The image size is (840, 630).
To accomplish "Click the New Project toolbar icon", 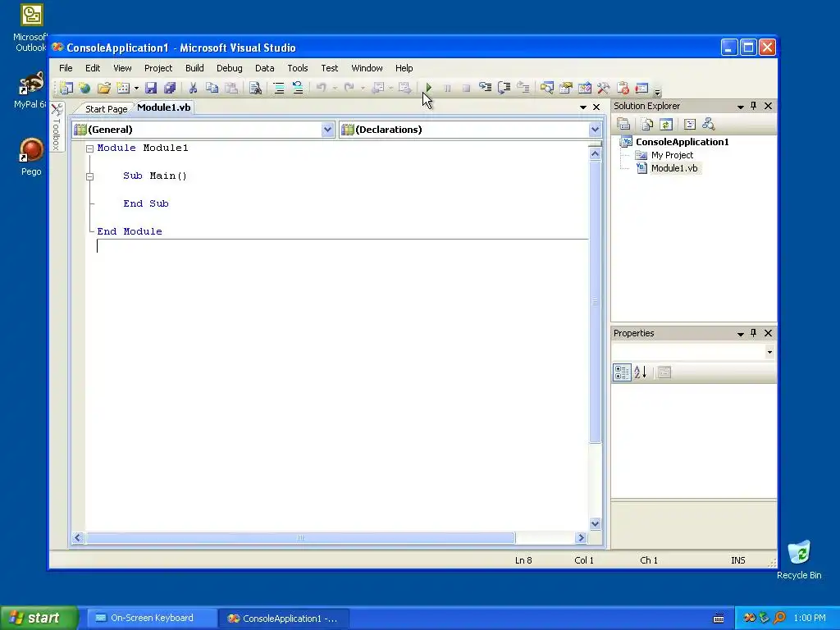I will pyautogui.click(x=66, y=88).
